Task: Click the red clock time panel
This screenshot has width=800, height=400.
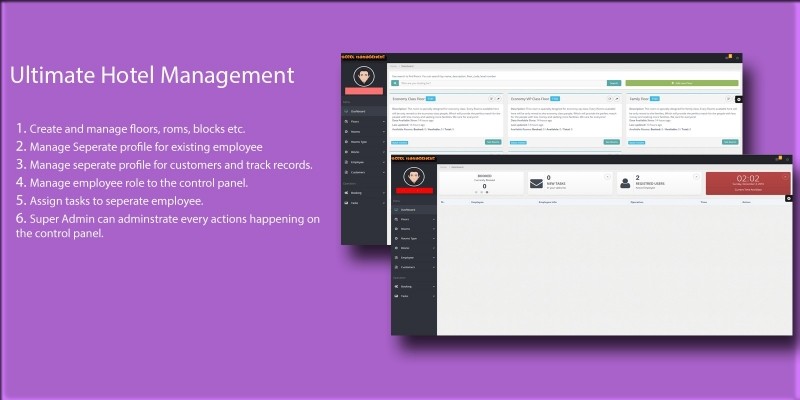Action: pyautogui.click(x=747, y=182)
